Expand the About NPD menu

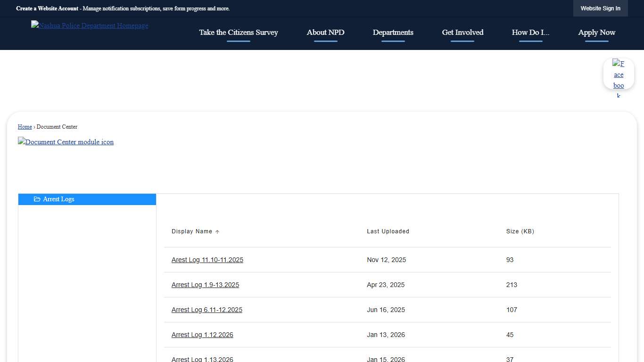pyautogui.click(x=325, y=33)
